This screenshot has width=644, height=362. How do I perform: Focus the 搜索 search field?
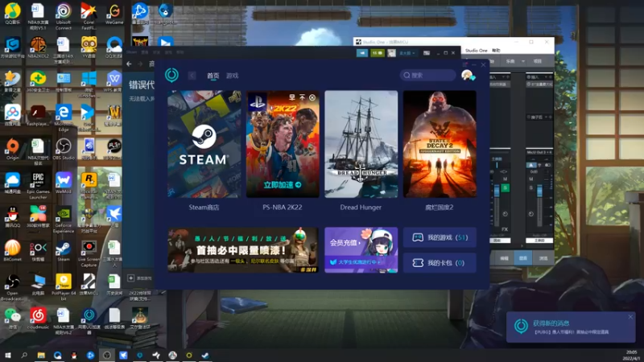(427, 75)
